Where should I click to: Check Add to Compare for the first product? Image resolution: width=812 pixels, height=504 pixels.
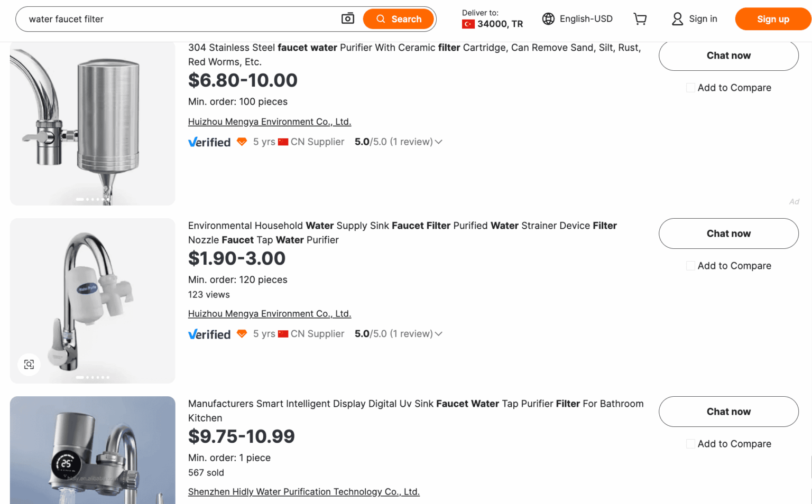(690, 87)
